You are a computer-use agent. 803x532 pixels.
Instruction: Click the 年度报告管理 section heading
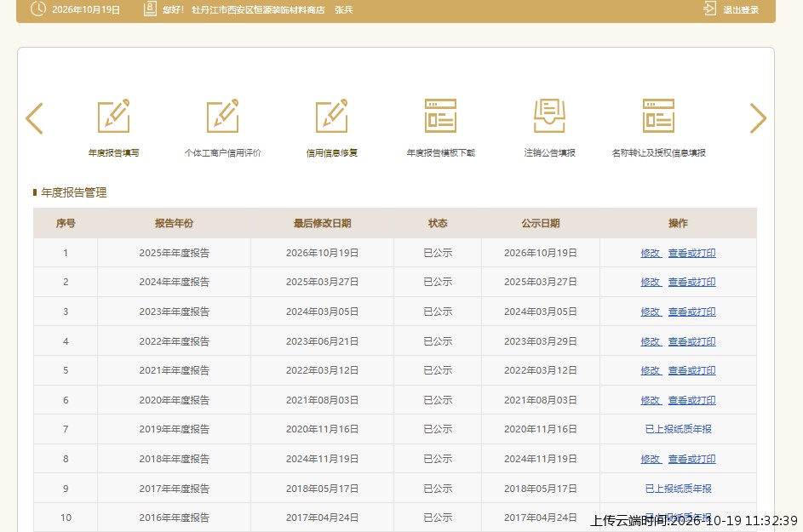click(74, 192)
